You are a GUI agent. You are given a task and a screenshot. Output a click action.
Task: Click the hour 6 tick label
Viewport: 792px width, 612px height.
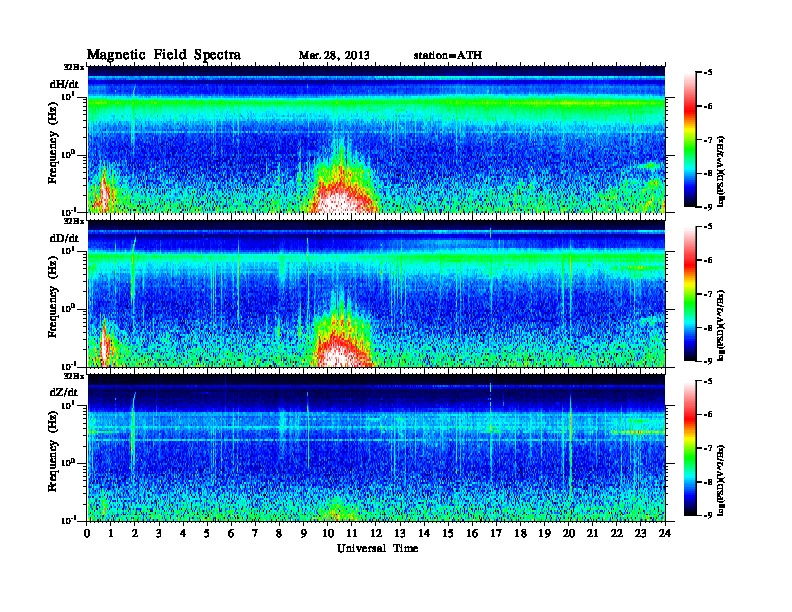[231, 533]
